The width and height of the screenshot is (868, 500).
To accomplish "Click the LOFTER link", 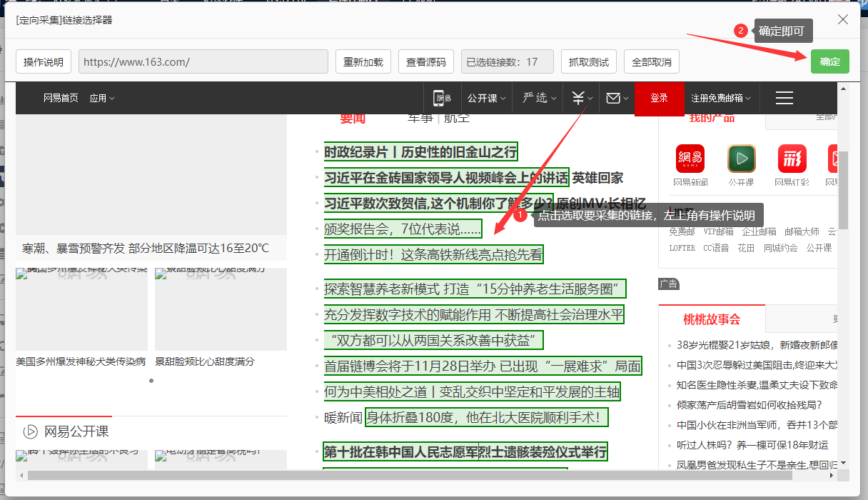I will [682, 248].
